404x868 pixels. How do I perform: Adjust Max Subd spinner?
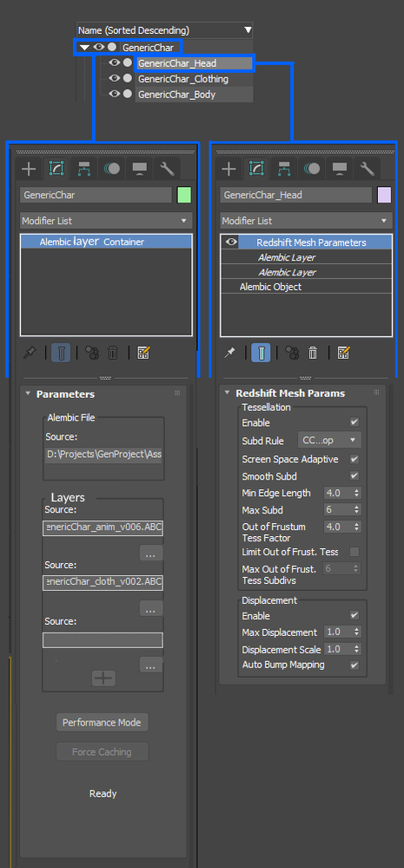357,509
